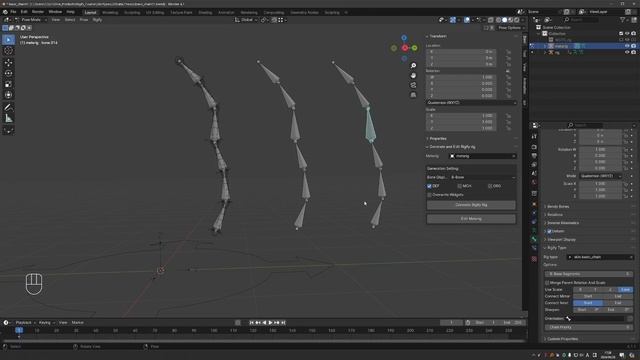The width and height of the screenshot is (640, 360).
Task: Click the Generate Rigify Rig button
Action: (x=471, y=205)
